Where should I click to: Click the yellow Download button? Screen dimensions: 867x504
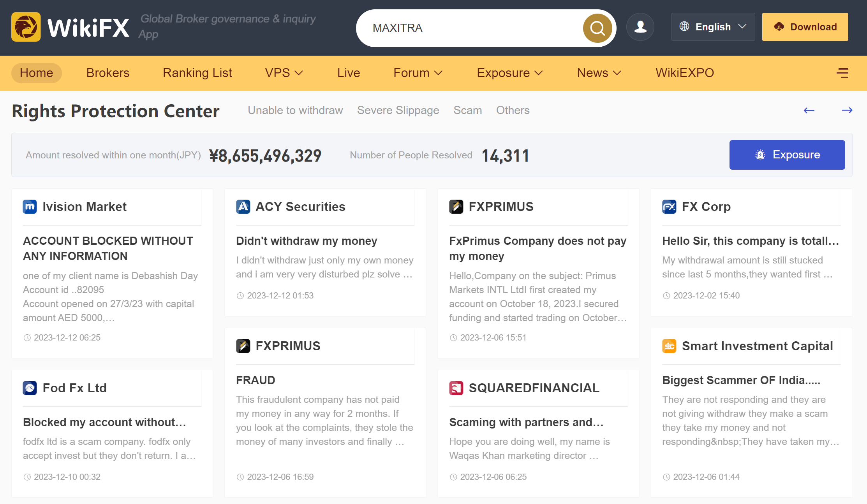(805, 27)
